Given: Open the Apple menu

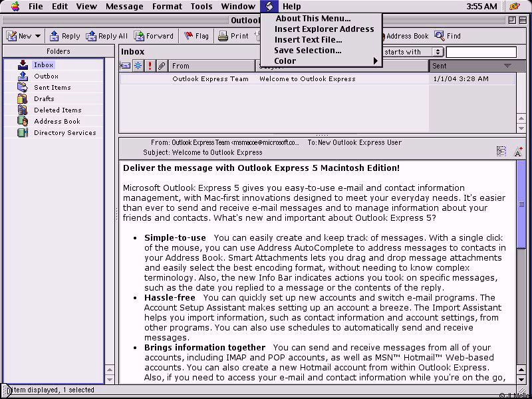Looking at the screenshot, I should pyautogui.click(x=15, y=6).
